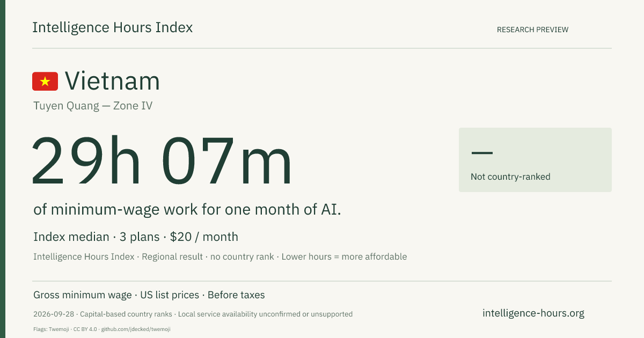This screenshot has height=338, width=644.
Task: Click the 2026-09-28 date stamp
Action: [53, 314]
